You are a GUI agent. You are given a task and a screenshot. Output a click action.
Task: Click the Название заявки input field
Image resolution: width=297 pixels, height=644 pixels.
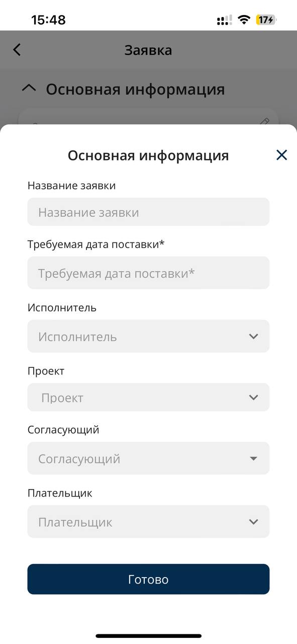coord(148,212)
